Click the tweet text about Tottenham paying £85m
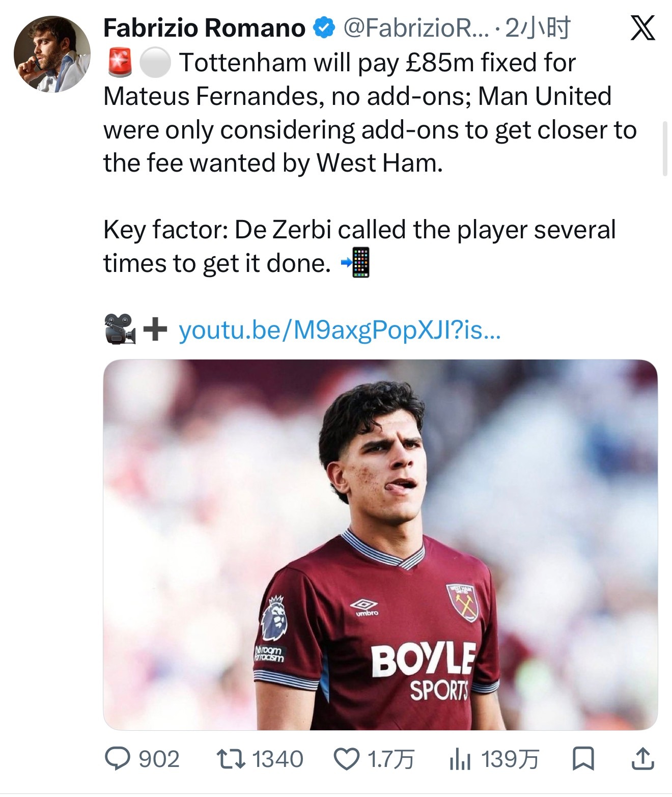This screenshot has height=797, width=672. pos(370,113)
